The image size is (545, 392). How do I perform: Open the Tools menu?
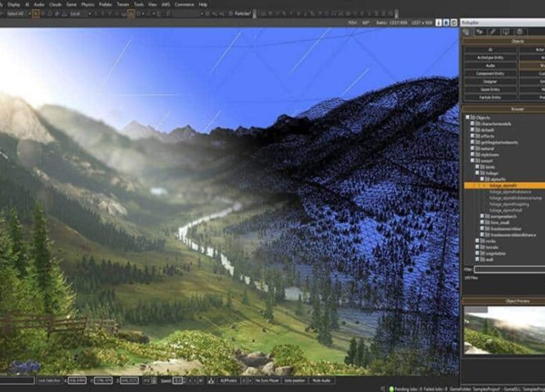pos(139,5)
